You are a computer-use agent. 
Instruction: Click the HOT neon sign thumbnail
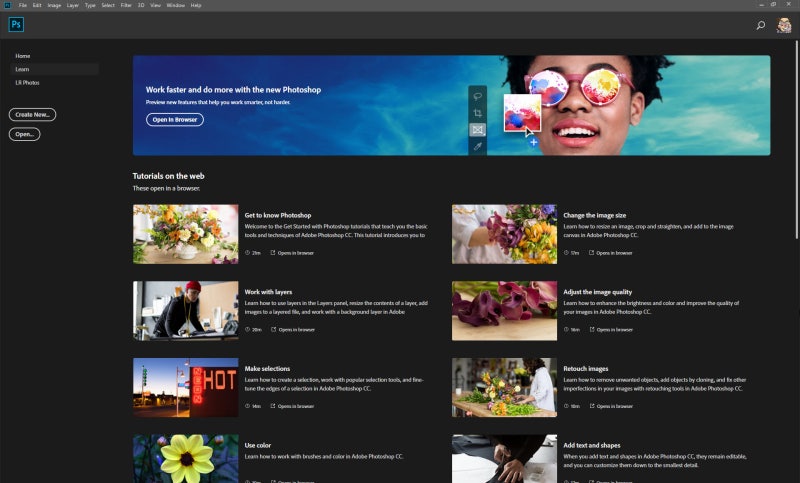coord(186,388)
